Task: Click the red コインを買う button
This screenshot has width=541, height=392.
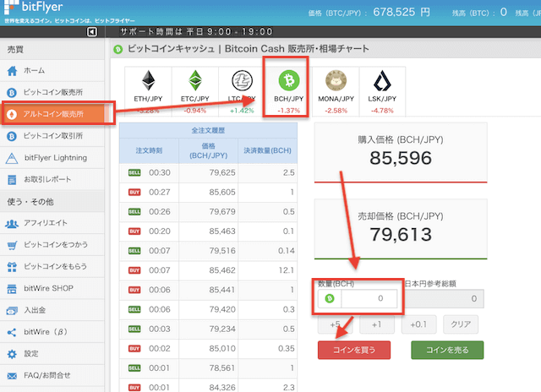Action: tap(354, 350)
